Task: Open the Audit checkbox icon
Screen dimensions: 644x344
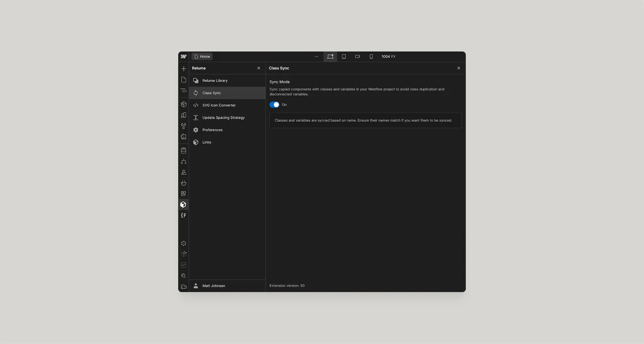Action: [x=184, y=265]
